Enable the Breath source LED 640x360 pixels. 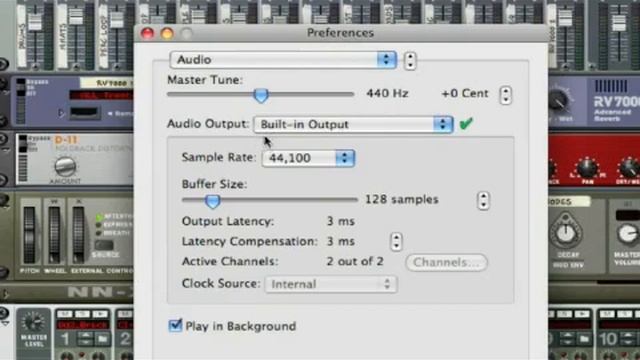pos(99,233)
